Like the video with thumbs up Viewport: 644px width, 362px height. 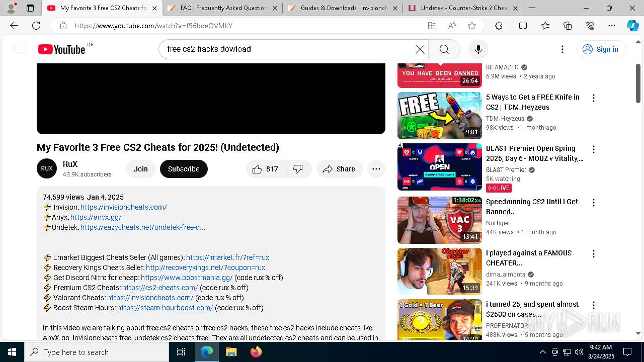[x=266, y=169]
